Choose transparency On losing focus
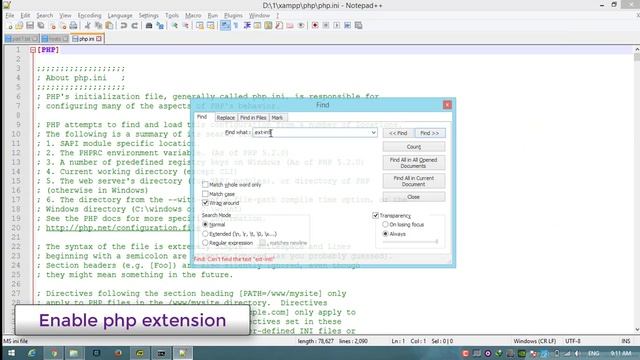This screenshot has width=640, height=360. point(385,224)
